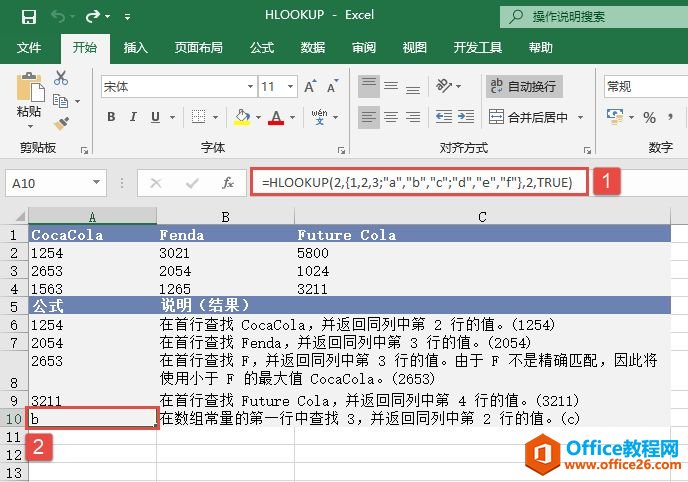Switch to the 视图 tab

pos(415,47)
